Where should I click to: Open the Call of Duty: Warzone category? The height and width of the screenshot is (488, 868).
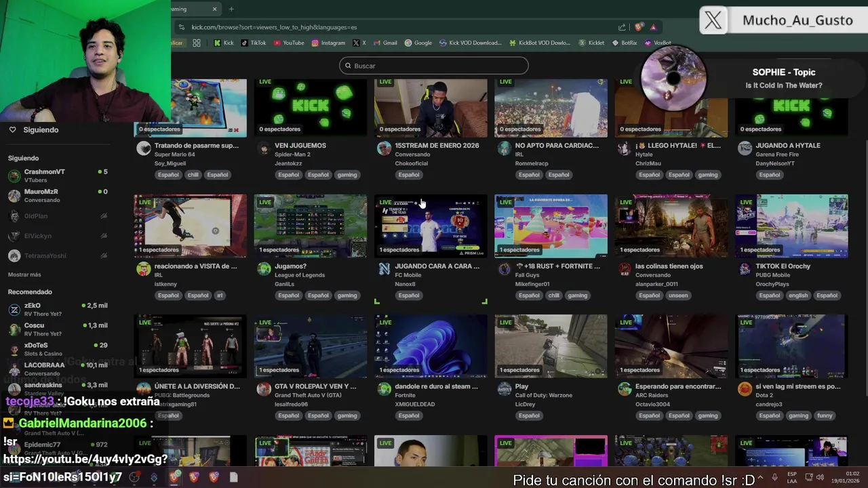point(544,395)
